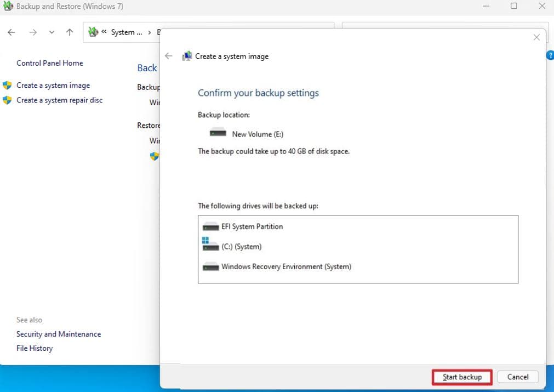The height and width of the screenshot is (392, 554).
Task: Click the up one level arrow
Action: (x=70, y=32)
